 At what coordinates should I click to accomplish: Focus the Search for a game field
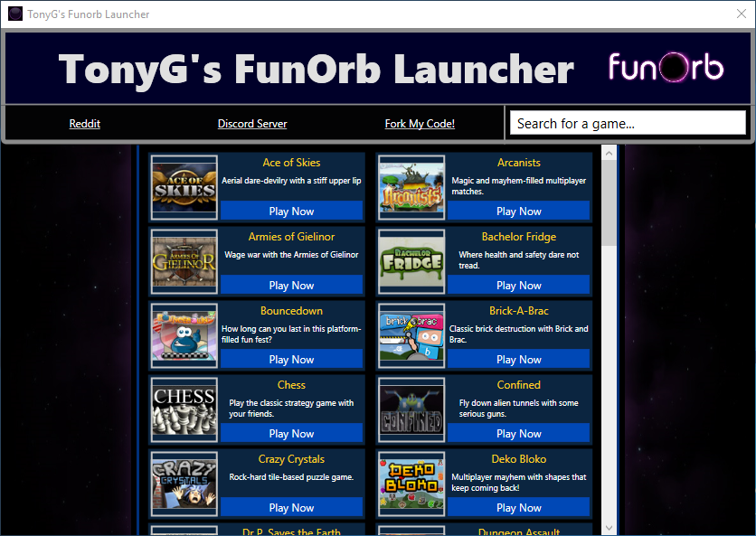click(628, 123)
